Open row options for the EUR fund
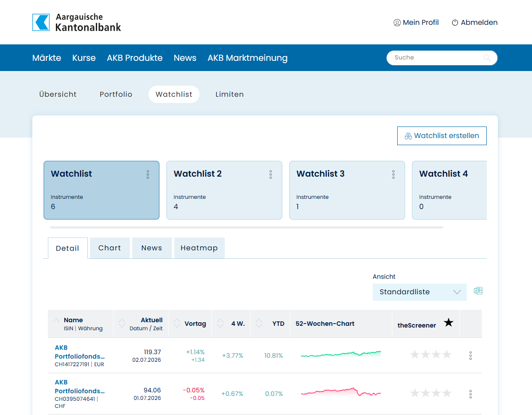Viewport: 532px width, 415px height. click(470, 356)
